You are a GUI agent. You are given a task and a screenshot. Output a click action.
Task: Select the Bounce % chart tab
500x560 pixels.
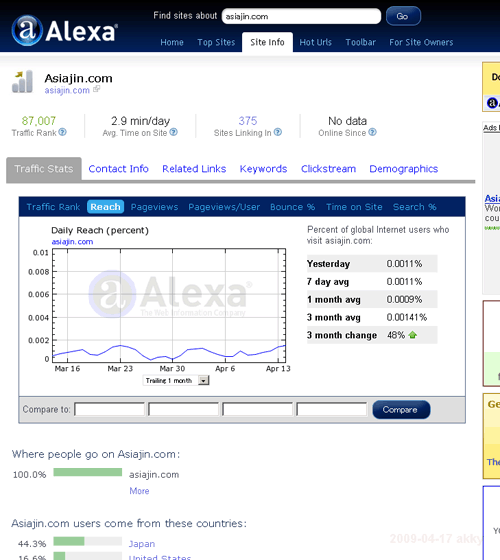pos(292,207)
